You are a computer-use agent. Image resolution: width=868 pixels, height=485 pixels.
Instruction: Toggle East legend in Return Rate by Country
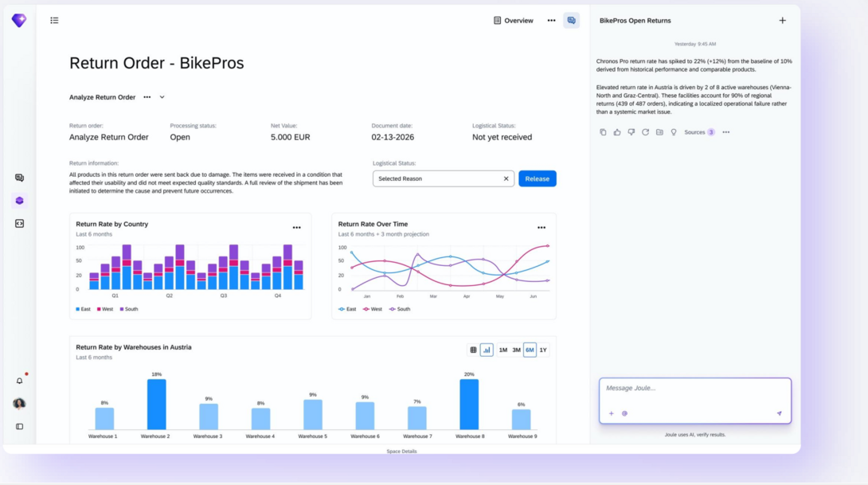click(x=83, y=309)
